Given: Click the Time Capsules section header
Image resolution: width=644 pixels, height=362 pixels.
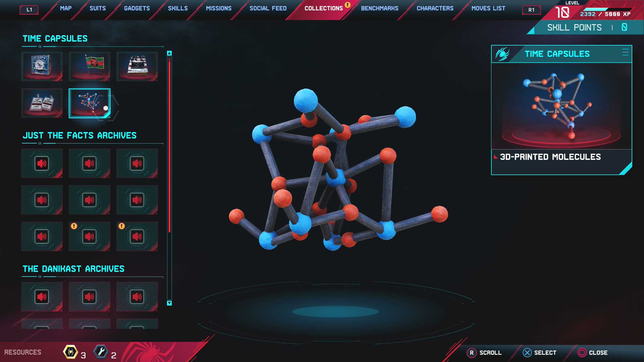Looking at the screenshot, I should 55,39.
